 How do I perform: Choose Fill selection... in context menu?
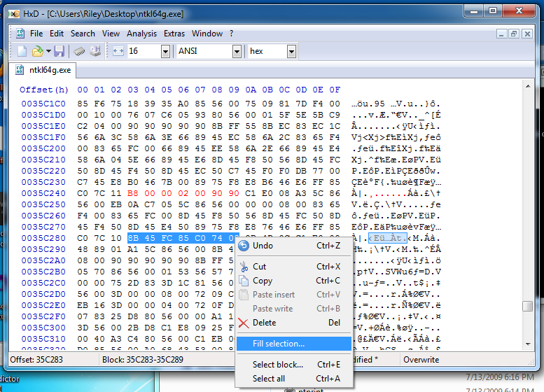294,344
